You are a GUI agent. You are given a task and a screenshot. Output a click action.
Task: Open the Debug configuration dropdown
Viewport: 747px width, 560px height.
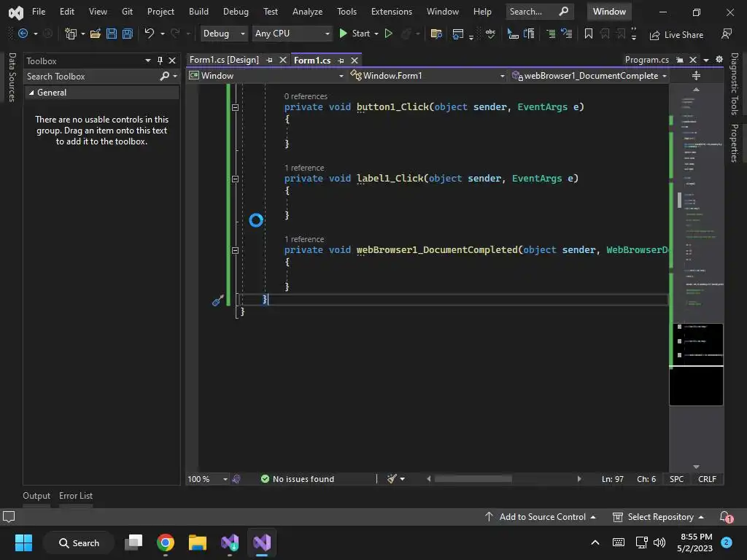[x=223, y=34]
